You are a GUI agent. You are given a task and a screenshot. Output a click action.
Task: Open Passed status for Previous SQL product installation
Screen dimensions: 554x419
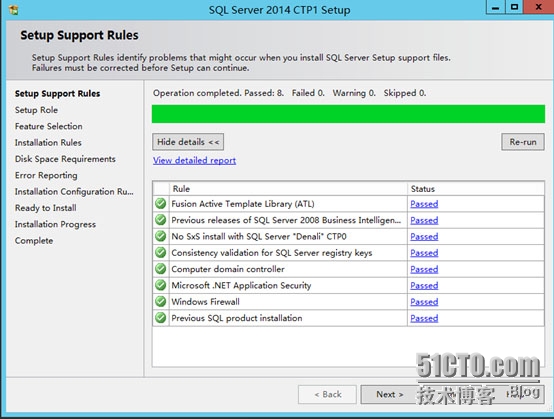pyautogui.click(x=424, y=318)
